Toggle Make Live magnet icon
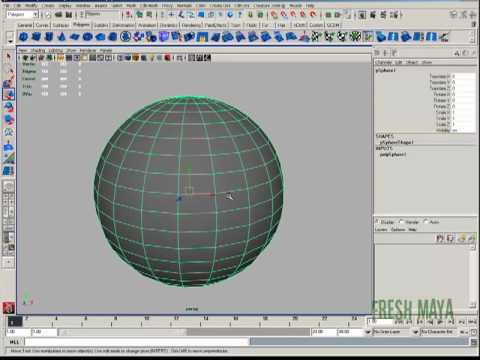480x360 pixels. coord(313,15)
